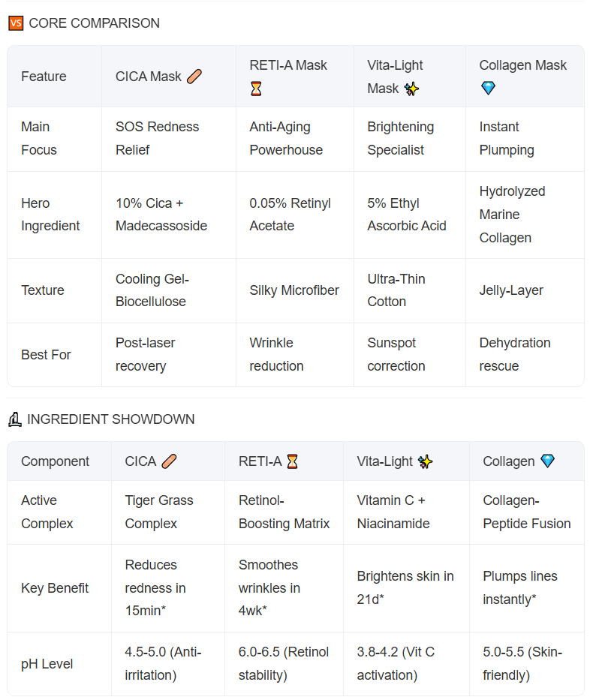Screen dimensions: 593x700
Task: Click the sparkles emoji beside Vita-Light Mask
Action: point(411,89)
